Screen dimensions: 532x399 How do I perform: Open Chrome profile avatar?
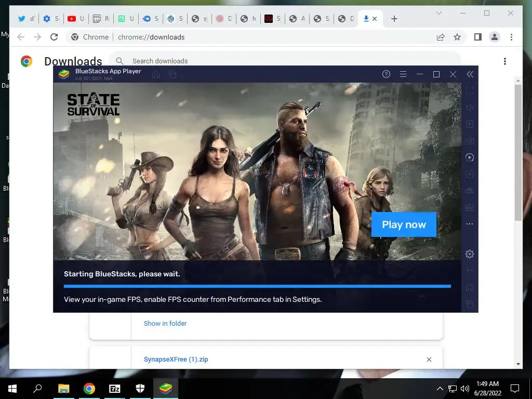pyautogui.click(x=495, y=37)
